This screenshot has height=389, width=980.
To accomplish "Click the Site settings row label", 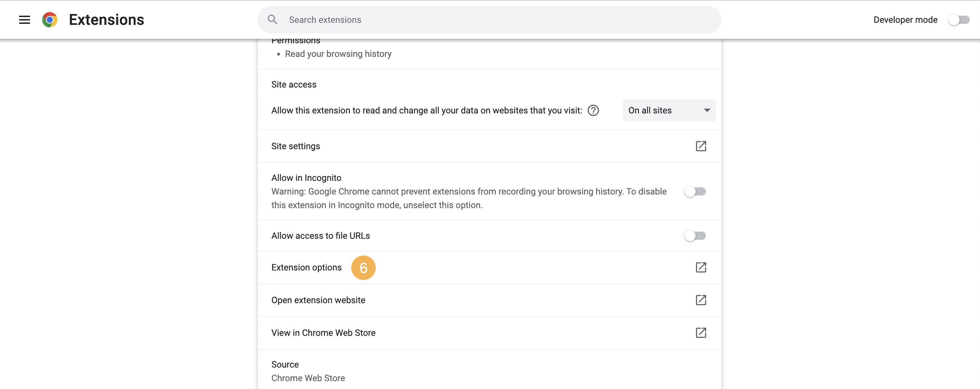I will coord(296,146).
